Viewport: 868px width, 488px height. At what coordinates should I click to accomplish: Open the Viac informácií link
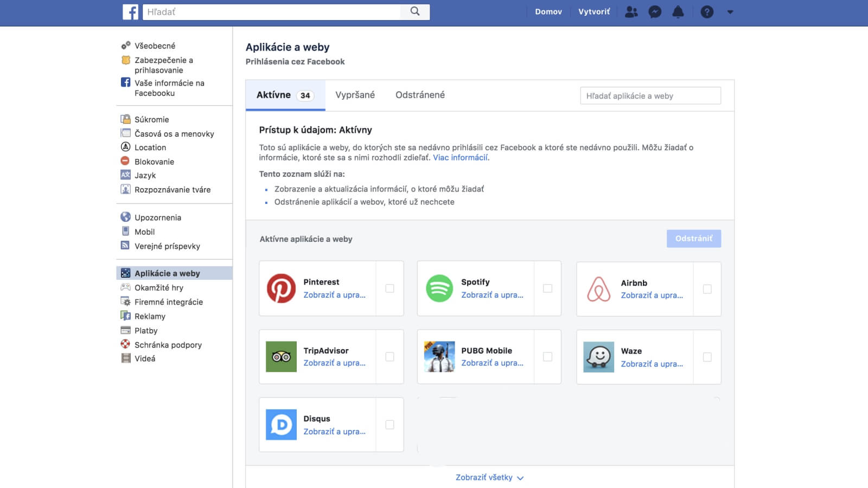point(461,157)
